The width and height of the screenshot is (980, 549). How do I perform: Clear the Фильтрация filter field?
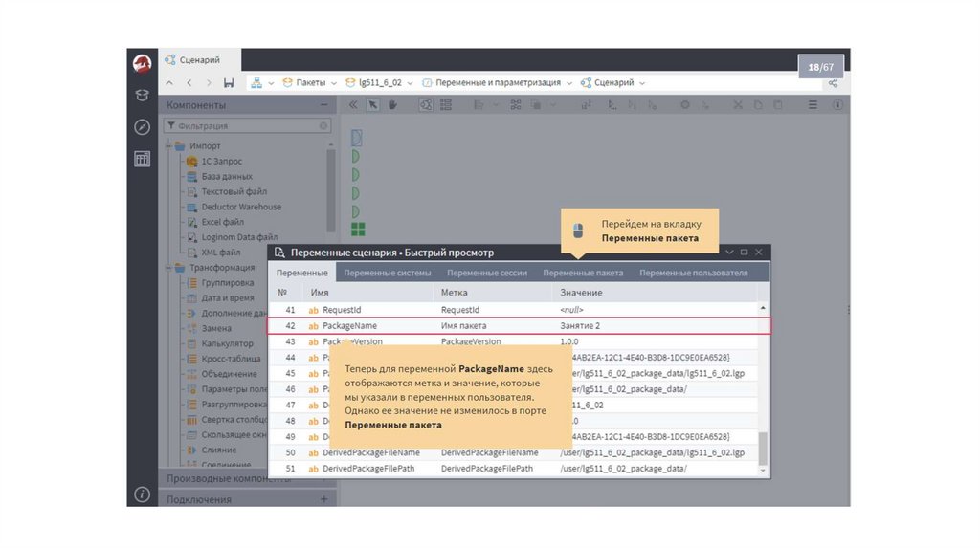click(x=323, y=125)
